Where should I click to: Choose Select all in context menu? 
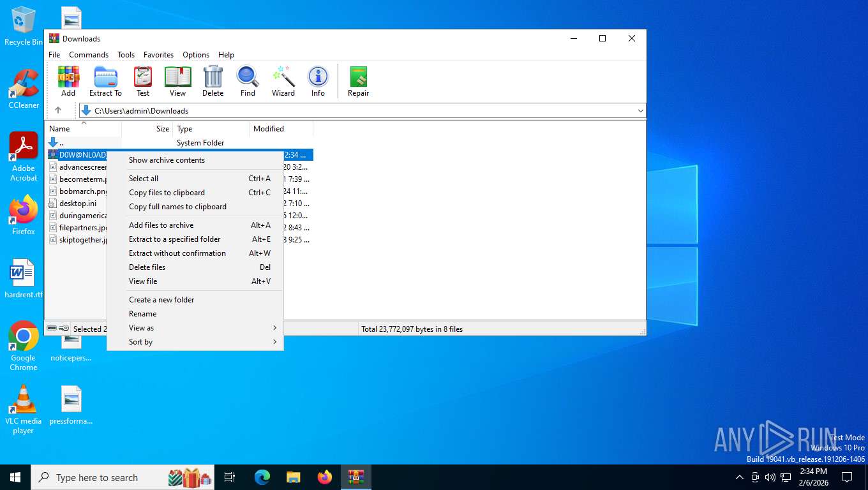pyautogui.click(x=195, y=179)
